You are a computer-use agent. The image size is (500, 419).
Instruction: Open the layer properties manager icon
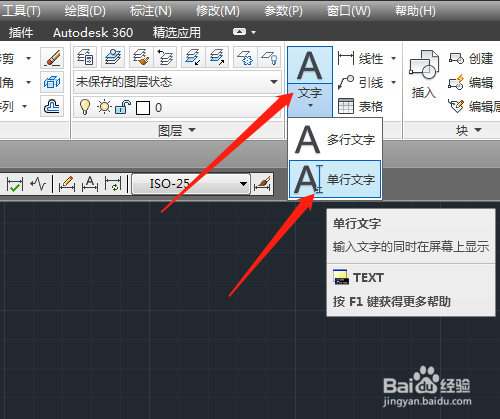[85, 57]
